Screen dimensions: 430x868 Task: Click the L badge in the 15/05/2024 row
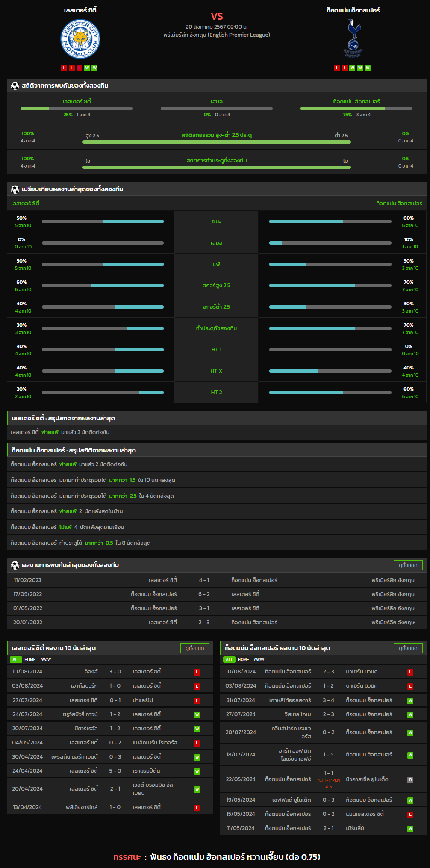point(410,815)
